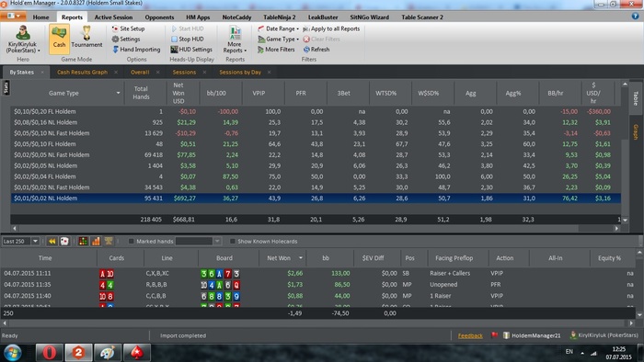Switch to vertical Graph side tab
Screen dimensions: 644x362
636,132
